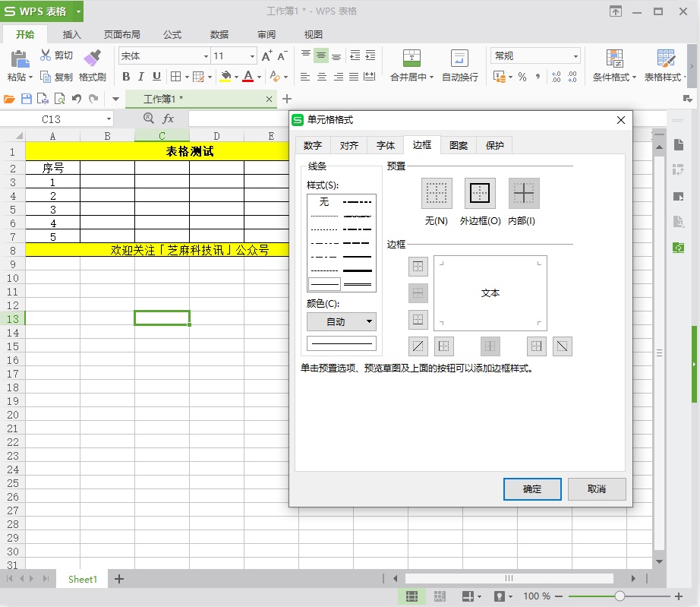Click the fx insert function icon
The width and height of the screenshot is (700, 607).
click(169, 119)
